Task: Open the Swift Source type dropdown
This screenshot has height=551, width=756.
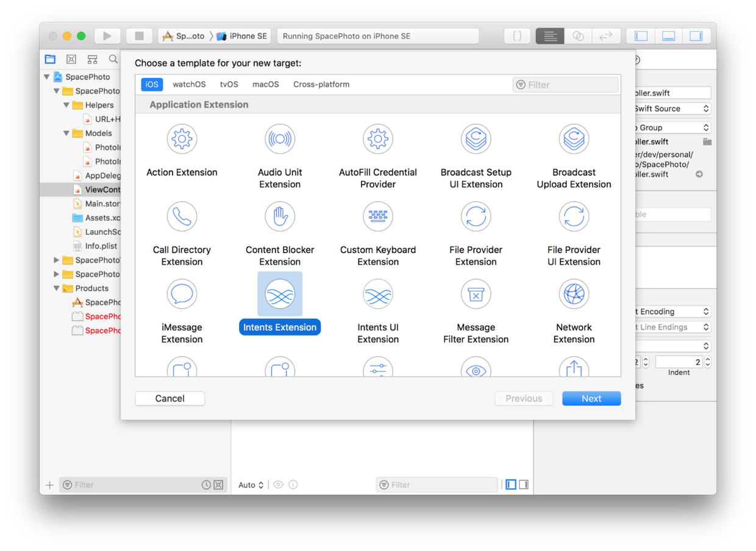Action: (x=673, y=108)
